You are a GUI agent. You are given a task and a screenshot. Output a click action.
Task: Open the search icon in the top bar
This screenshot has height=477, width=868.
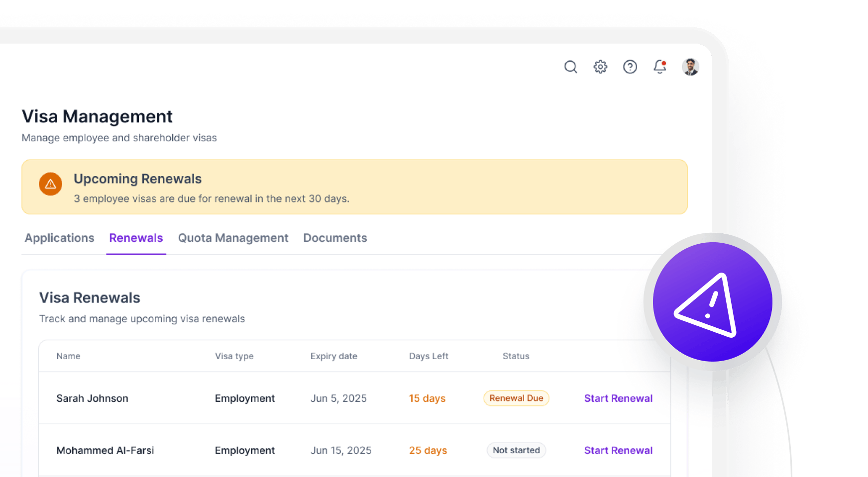(570, 67)
